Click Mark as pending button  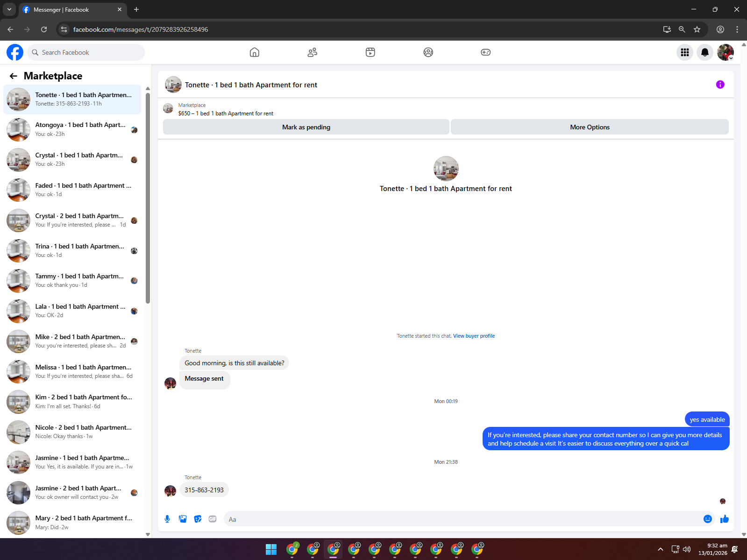306,127
